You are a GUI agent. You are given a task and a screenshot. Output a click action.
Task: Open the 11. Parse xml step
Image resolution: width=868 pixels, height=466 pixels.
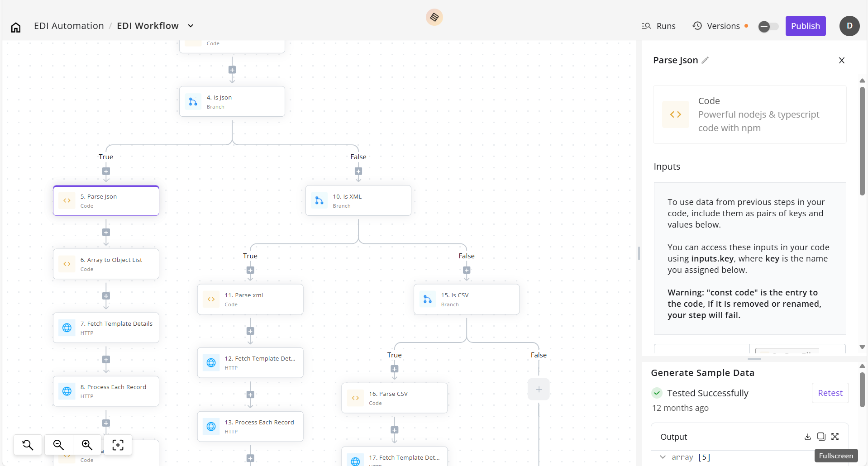[x=250, y=299]
